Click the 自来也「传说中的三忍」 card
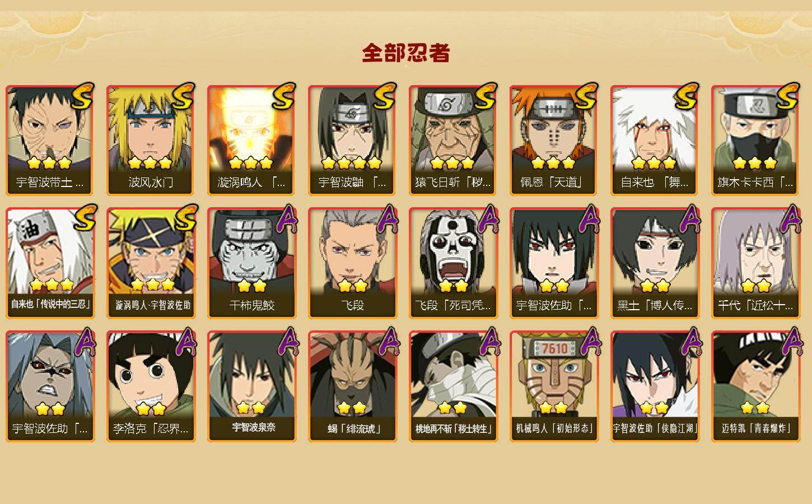 (x=50, y=263)
